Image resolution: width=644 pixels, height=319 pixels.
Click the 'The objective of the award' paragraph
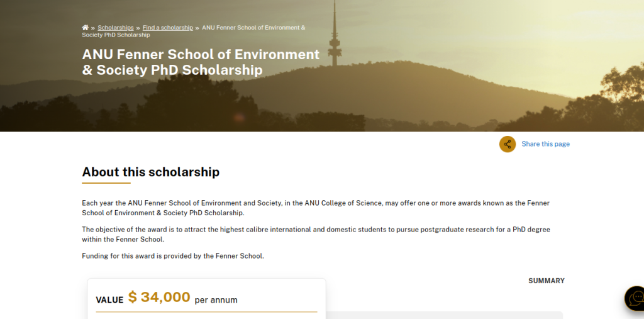(316, 234)
